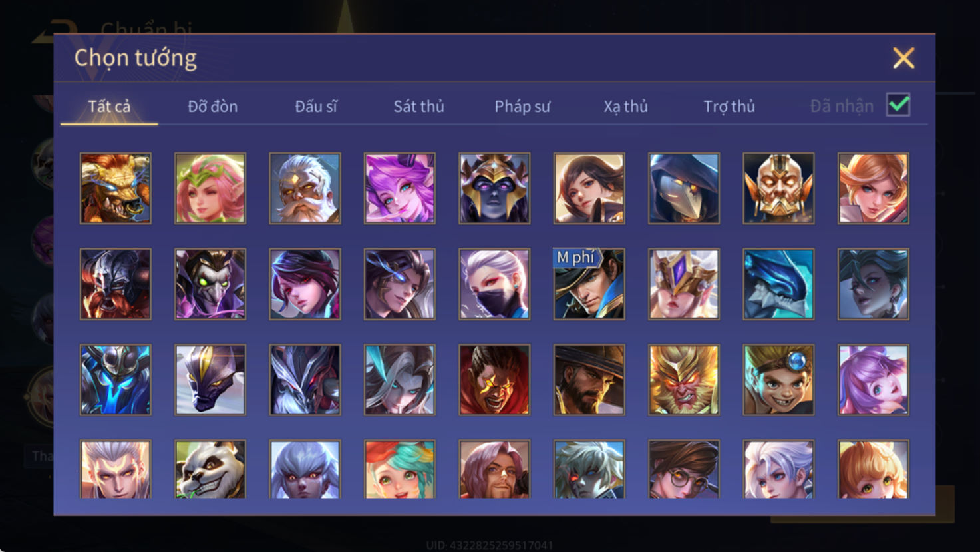Select the hero tagged M phí
980x552 pixels.
pos(589,284)
